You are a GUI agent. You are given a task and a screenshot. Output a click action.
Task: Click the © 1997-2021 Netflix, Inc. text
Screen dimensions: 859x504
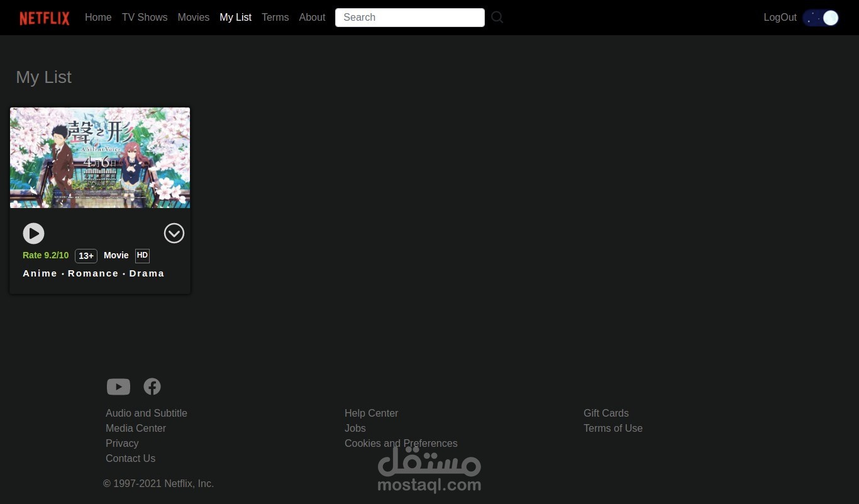pyautogui.click(x=158, y=483)
